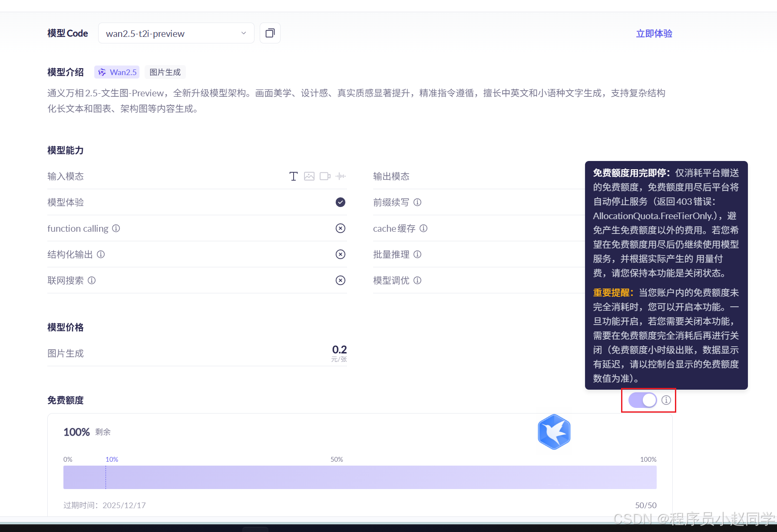The width and height of the screenshot is (777, 532).
Task: Open 立即体验 link
Action: pyautogui.click(x=654, y=33)
